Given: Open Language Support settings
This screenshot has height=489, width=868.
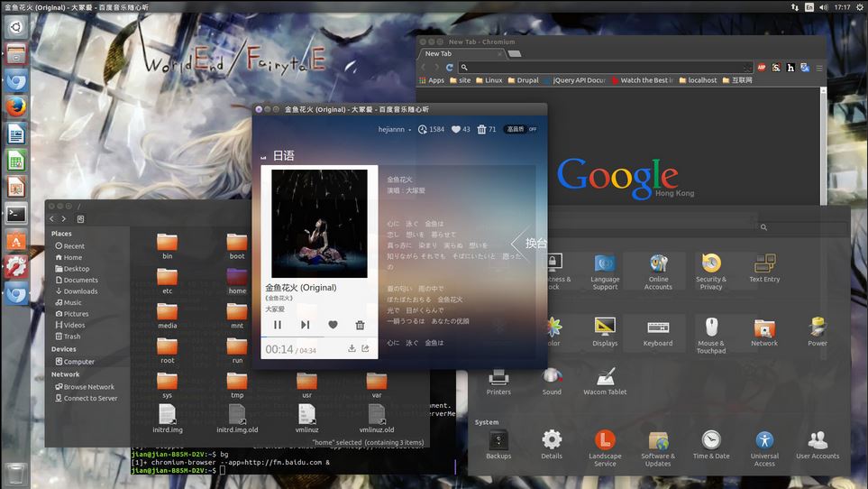Looking at the screenshot, I should (605, 272).
